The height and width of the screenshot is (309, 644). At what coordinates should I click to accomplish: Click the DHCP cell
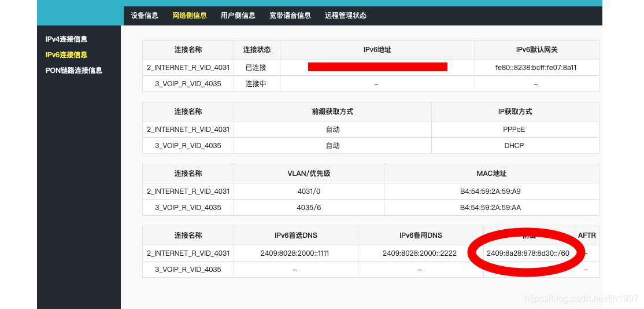pos(514,146)
